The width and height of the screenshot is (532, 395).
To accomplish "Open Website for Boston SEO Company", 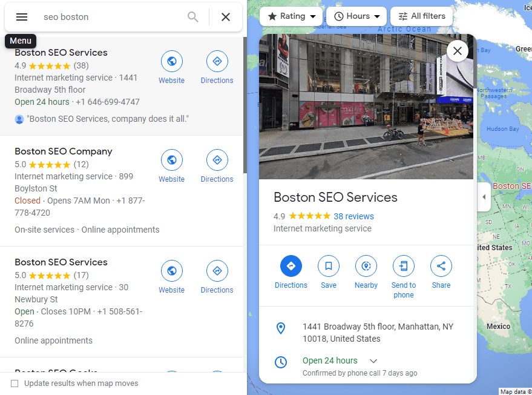I will 172,166.
